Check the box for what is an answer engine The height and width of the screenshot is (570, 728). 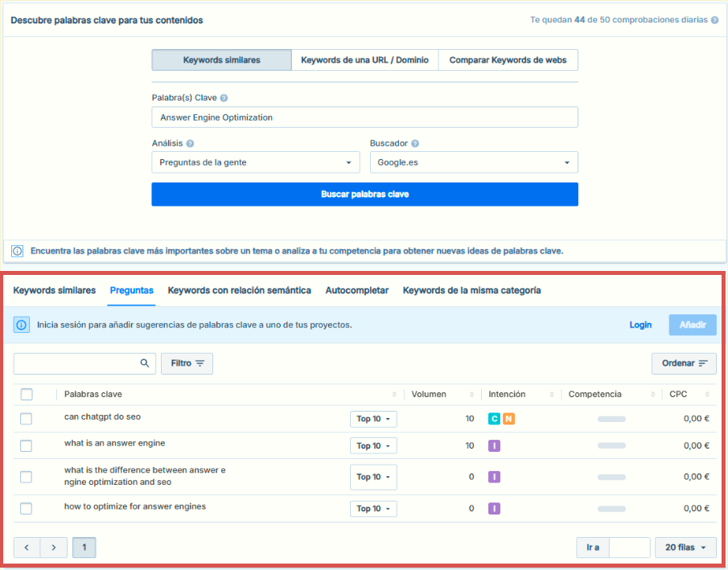pyautogui.click(x=26, y=445)
